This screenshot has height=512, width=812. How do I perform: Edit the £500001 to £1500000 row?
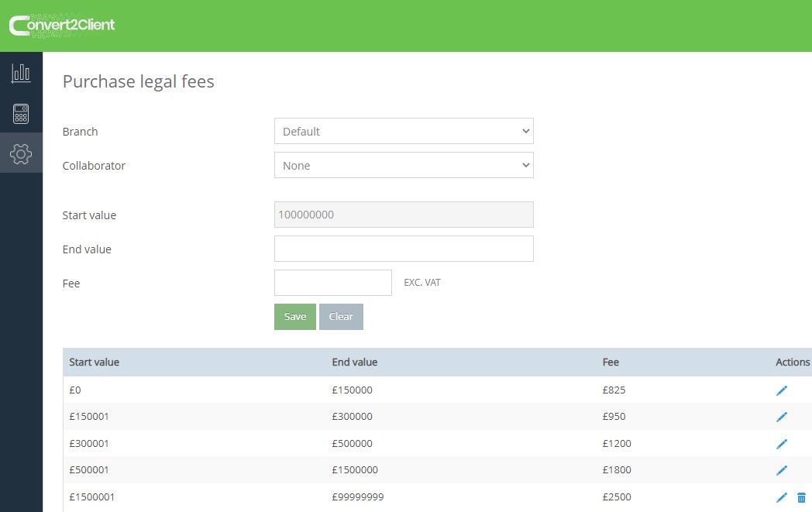tap(782, 470)
